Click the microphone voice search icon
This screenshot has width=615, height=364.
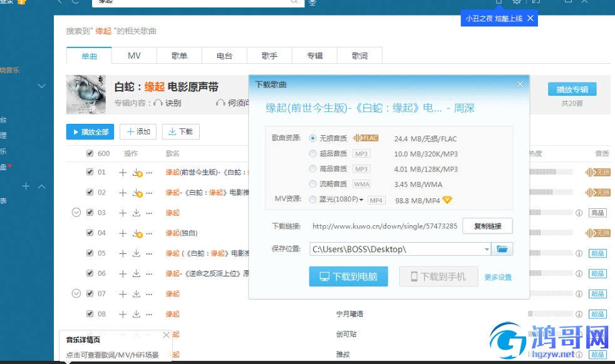(x=313, y=3)
